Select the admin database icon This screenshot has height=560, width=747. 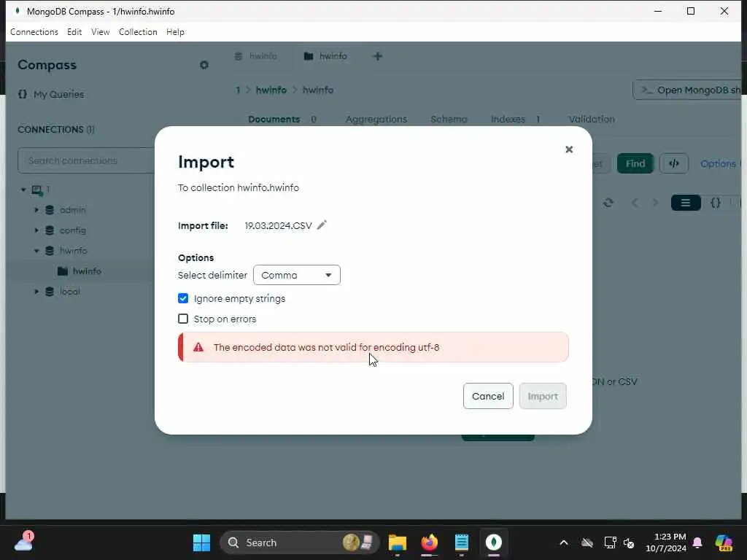click(50, 209)
